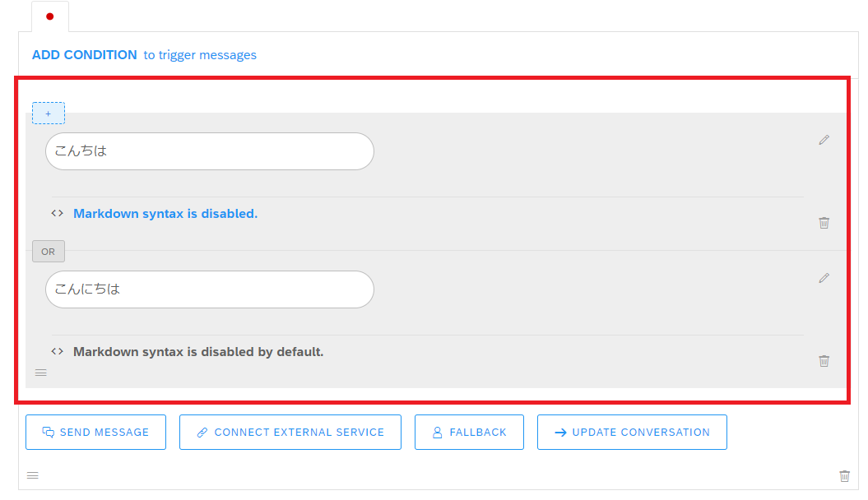This screenshot has height=500, width=868.
Task: Click the OR separator between messages
Action: click(49, 252)
